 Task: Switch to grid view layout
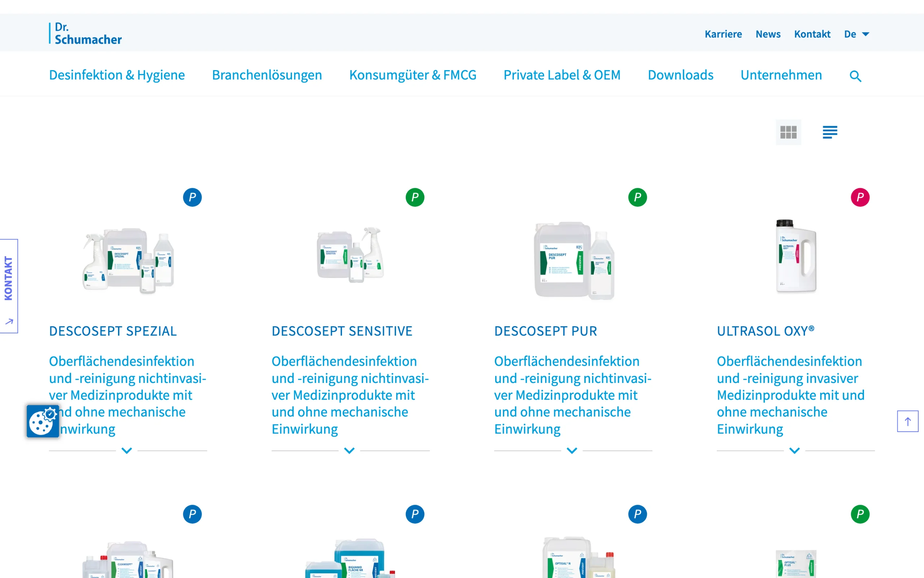tap(788, 132)
